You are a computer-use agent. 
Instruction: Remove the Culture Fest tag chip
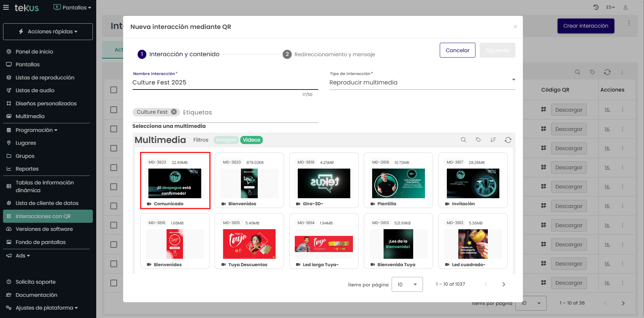[x=174, y=112]
